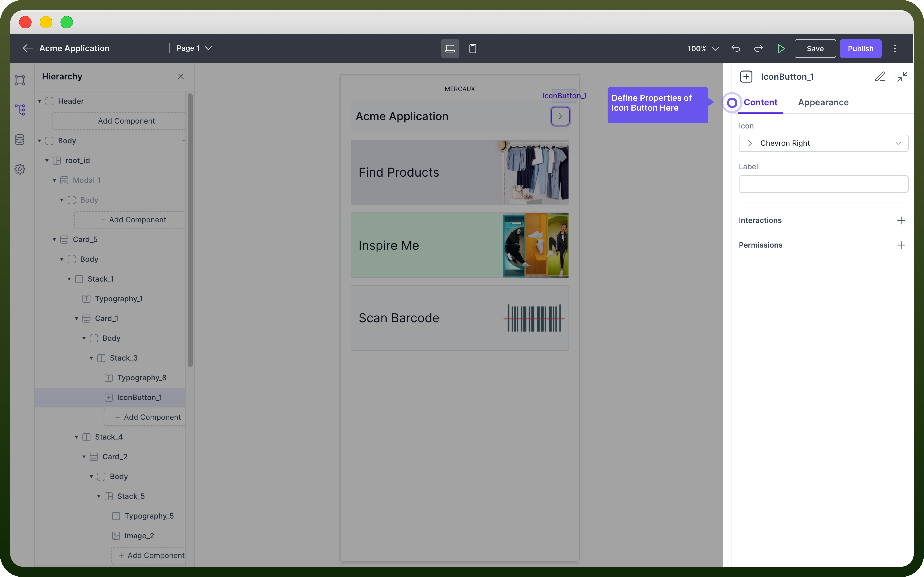Open the hierarchy tree icon in left sidebar
The image size is (924, 577).
20,110
